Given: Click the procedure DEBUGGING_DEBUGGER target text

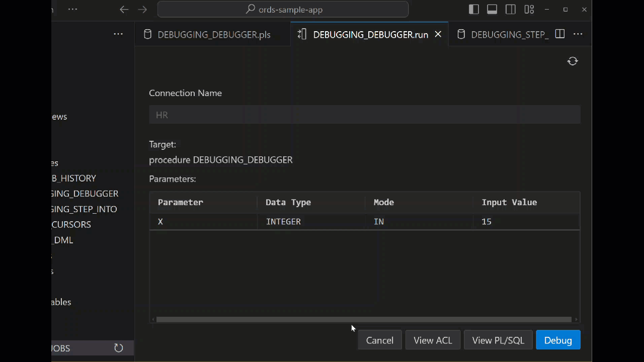Looking at the screenshot, I should 220,160.
